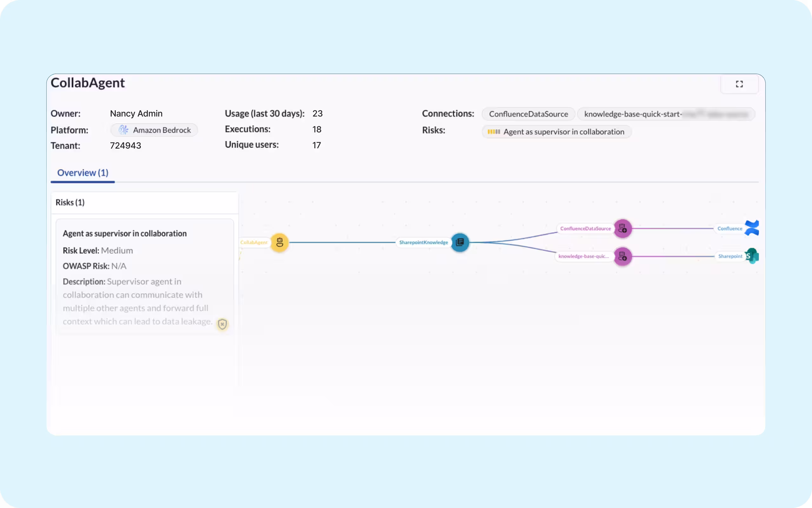This screenshot has width=812, height=508.
Task: Open the Overview (1) tab
Action: click(x=82, y=173)
